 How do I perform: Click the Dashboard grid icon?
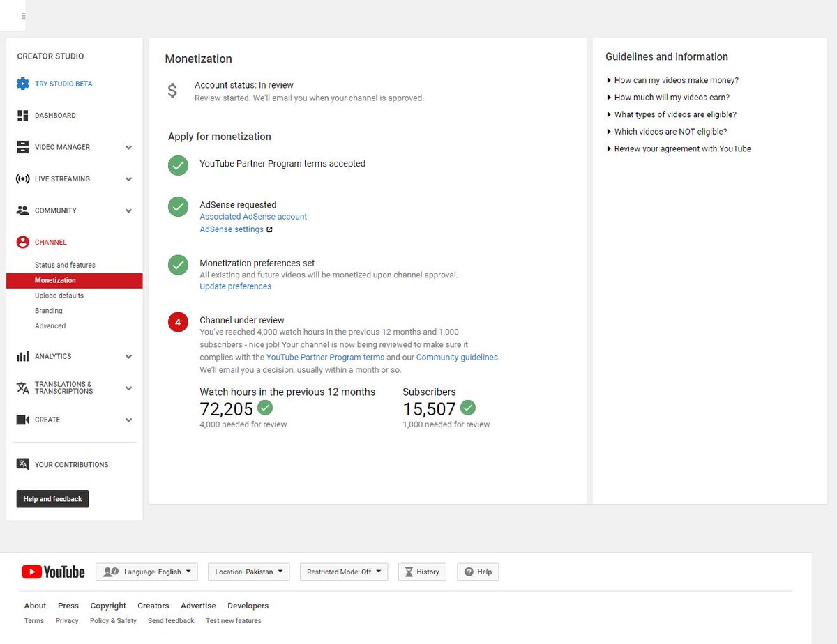pos(22,116)
